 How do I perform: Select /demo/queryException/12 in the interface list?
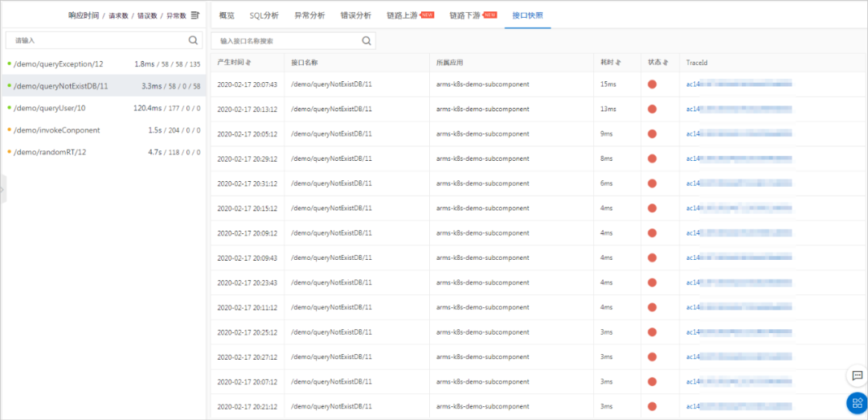104,64
